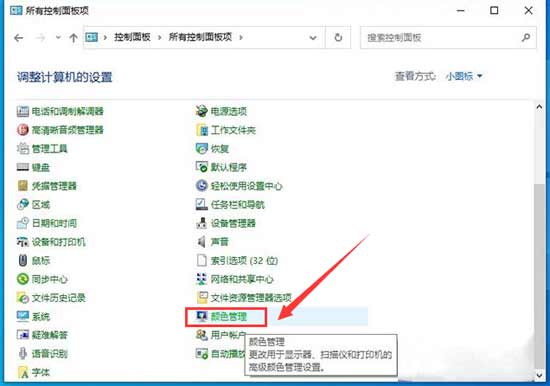
Task: Click the 用户帐户 icon
Action: click(202, 335)
